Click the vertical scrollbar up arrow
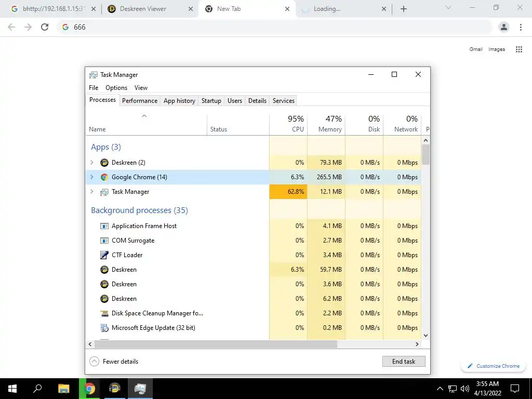This screenshot has height=399, width=532. pyautogui.click(x=426, y=140)
